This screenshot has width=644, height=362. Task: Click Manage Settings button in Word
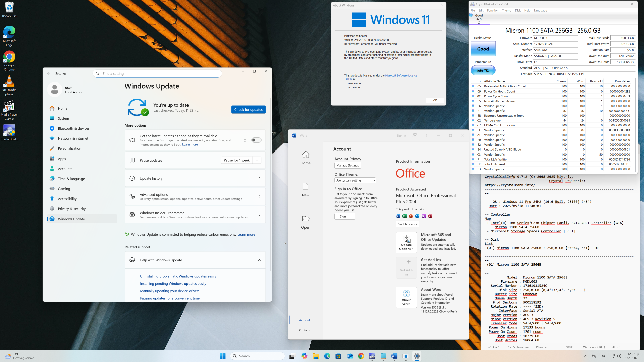click(x=347, y=165)
